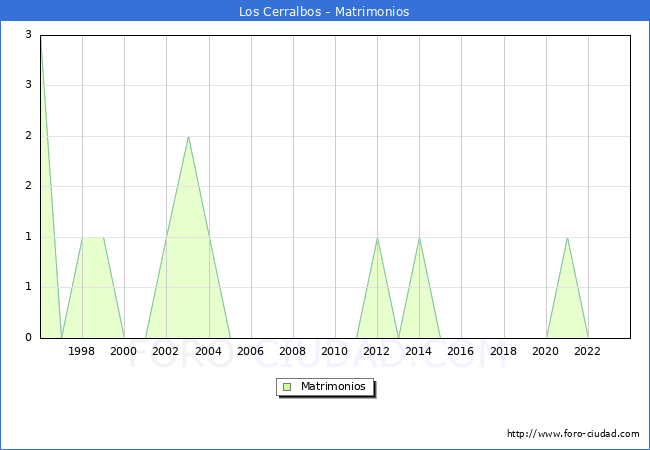This screenshot has width=650, height=450.
Task: Select the 2022 x-axis label
Action: [x=587, y=351]
